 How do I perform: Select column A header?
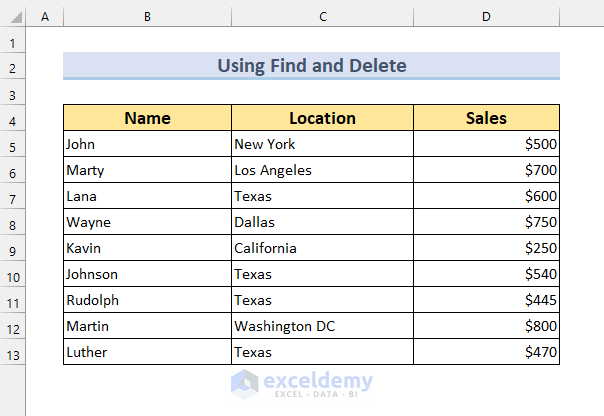(45, 17)
